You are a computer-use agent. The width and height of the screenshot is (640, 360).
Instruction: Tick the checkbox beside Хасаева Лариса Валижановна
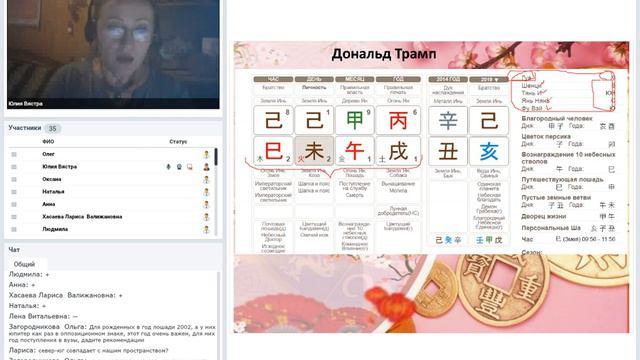(14, 217)
